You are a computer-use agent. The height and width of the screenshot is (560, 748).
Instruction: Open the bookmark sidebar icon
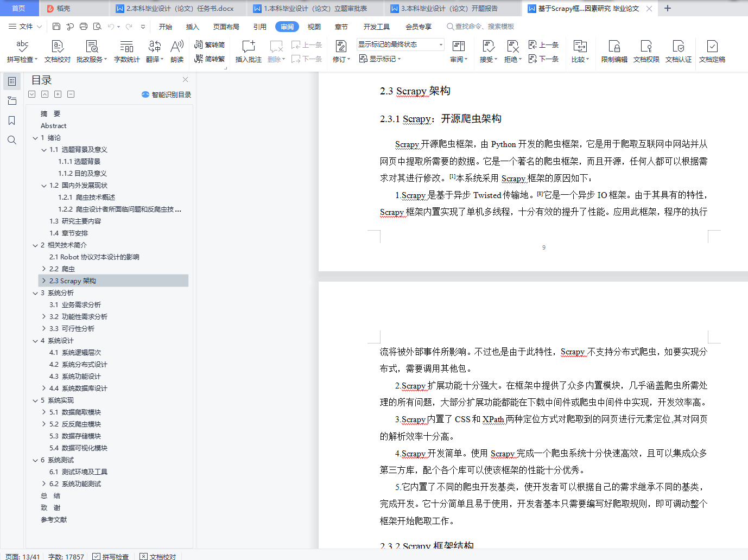[x=12, y=120]
